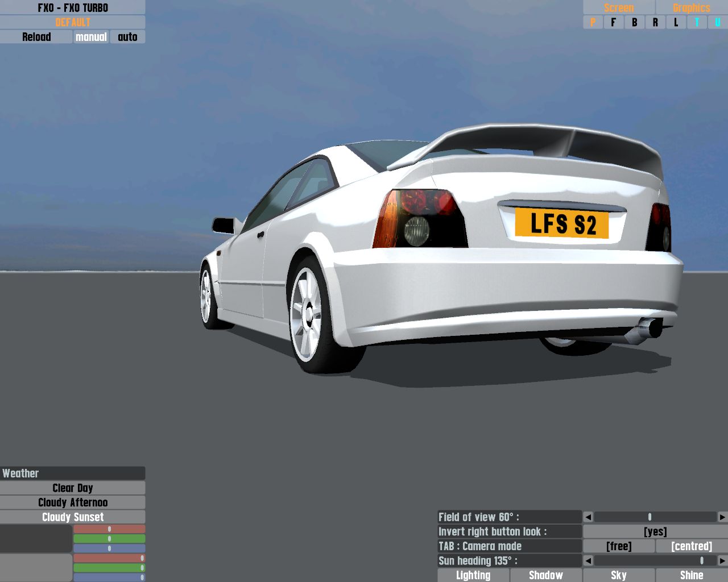728x582 pixels.
Task: Adjust blue slider beside the lighter swatch
Action: tap(109, 577)
